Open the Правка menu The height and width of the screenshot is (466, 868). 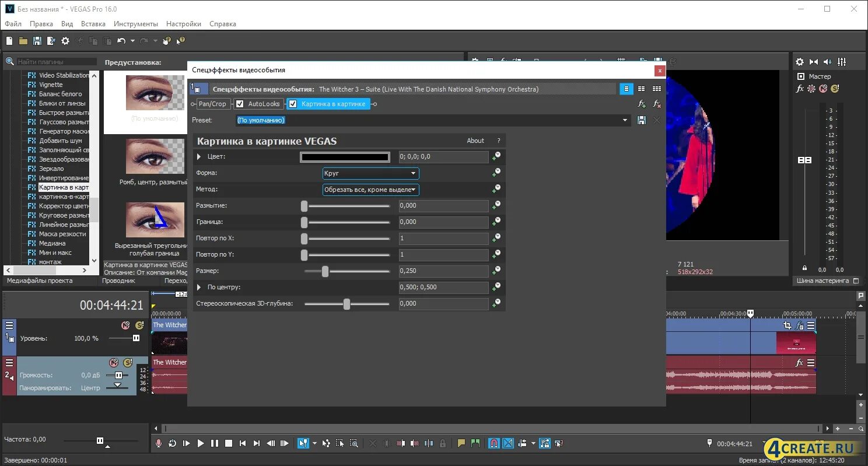tap(41, 24)
